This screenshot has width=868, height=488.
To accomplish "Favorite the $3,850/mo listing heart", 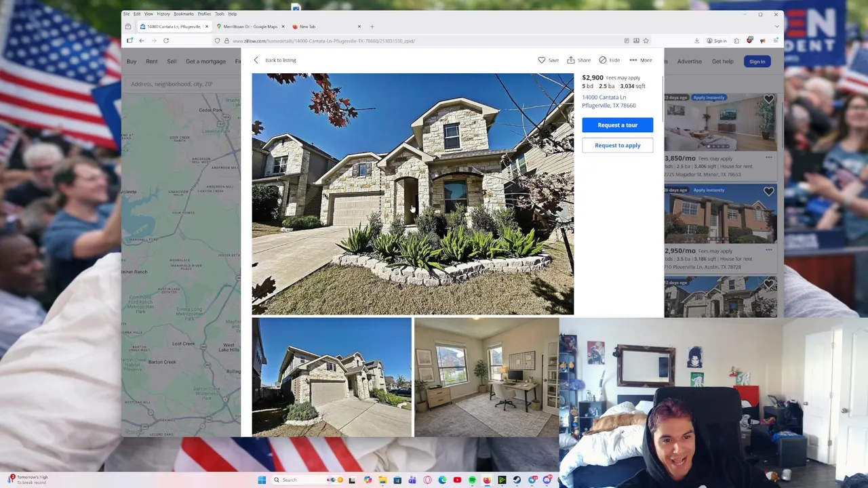I will coord(768,100).
